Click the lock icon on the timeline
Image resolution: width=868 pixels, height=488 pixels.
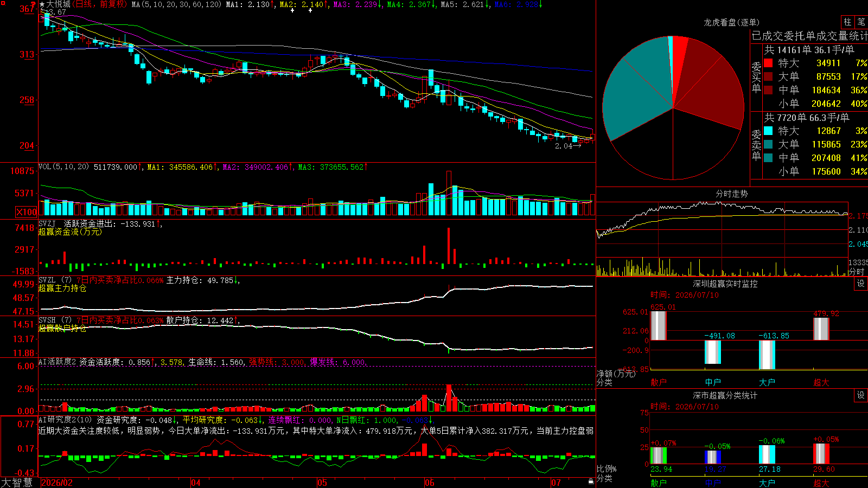[591, 481]
